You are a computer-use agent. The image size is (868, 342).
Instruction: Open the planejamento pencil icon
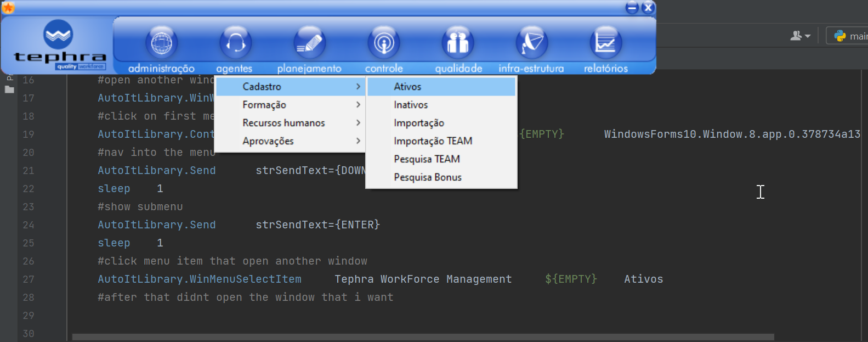pyautogui.click(x=309, y=43)
